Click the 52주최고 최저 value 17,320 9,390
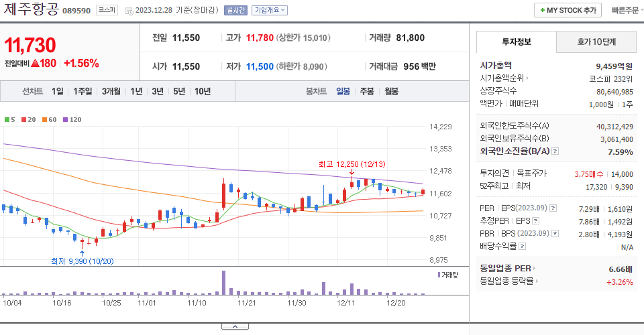Viewport: 644px width, 335px height. (x=609, y=187)
